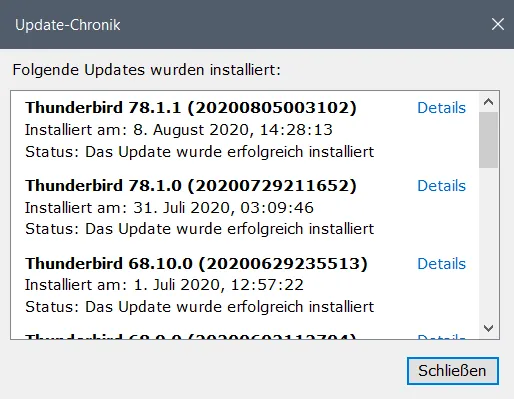Click the Schließen button
514x399 pixels.
coord(453,371)
